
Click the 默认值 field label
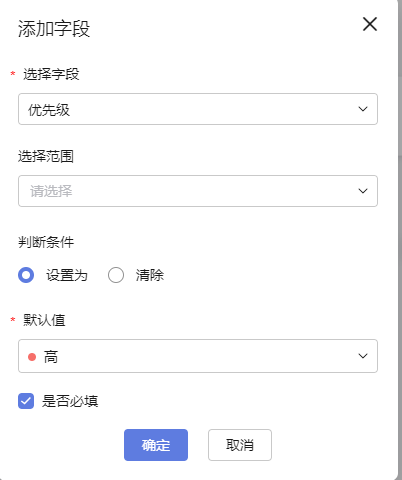[44, 320]
